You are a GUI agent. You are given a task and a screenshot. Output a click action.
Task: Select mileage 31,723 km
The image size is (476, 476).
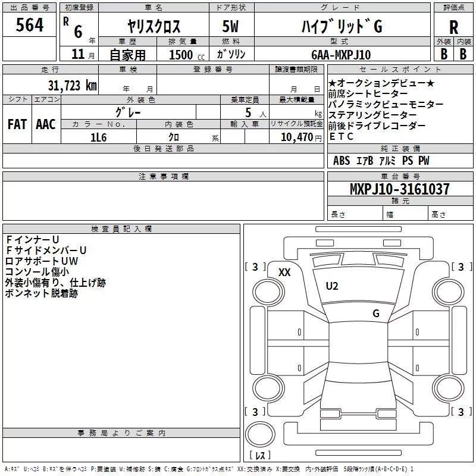72,86
